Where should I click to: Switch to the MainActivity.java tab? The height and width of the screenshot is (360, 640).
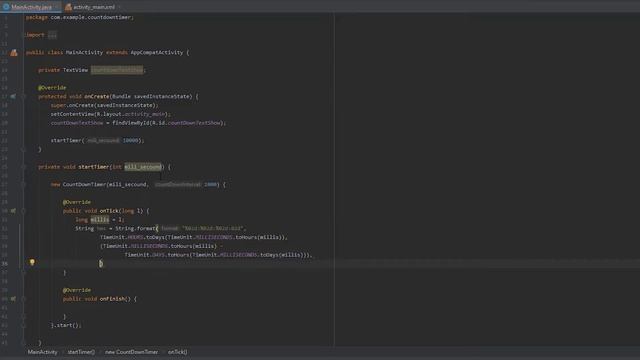31,7
